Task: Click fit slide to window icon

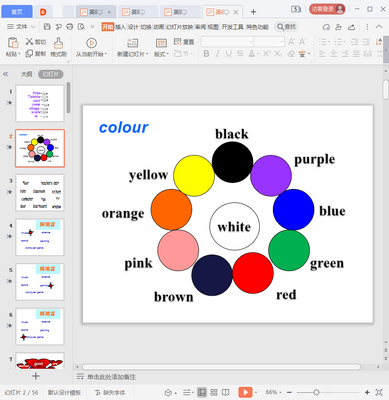Action: [379, 392]
